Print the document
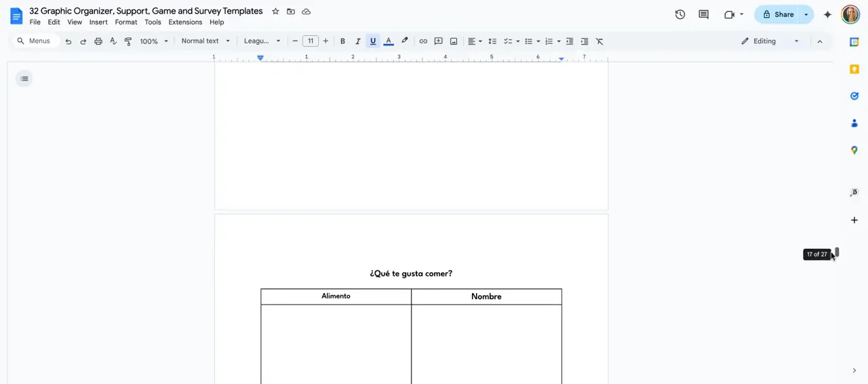 point(98,41)
